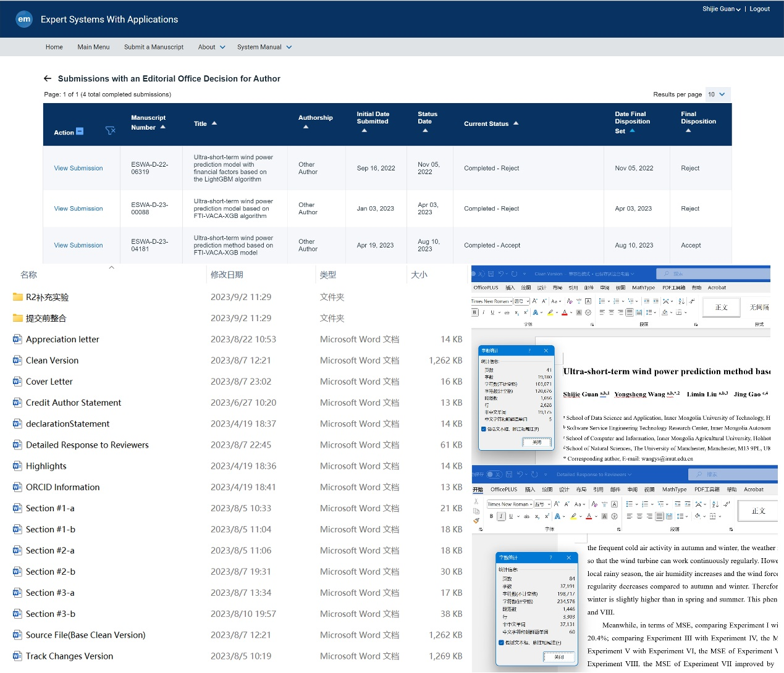Image resolution: width=784 pixels, height=673 pixels.
Task: Click justify alignment in Clean Version ribbon
Action: tap(629, 312)
